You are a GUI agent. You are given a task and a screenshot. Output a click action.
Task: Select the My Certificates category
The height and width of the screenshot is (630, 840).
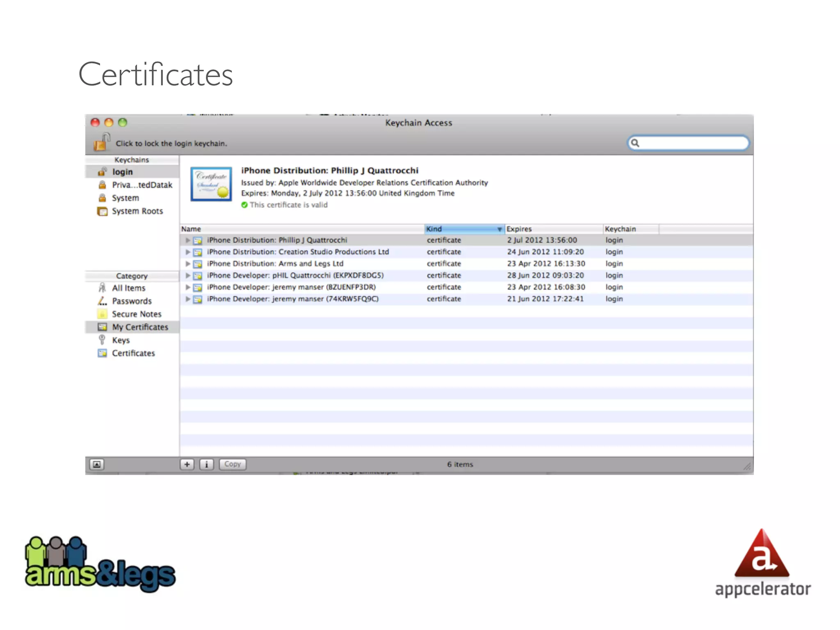pyautogui.click(x=139, y=327)
